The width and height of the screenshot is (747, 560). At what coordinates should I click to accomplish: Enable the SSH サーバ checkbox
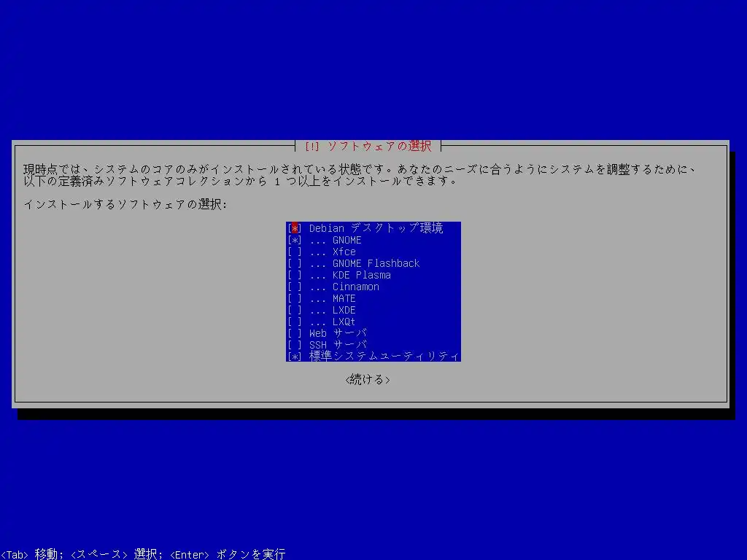pos(295,345)
